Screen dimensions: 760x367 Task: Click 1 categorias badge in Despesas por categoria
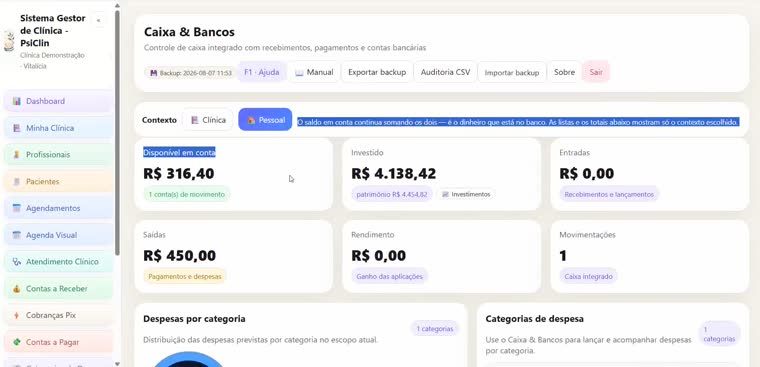pos(435,329)
